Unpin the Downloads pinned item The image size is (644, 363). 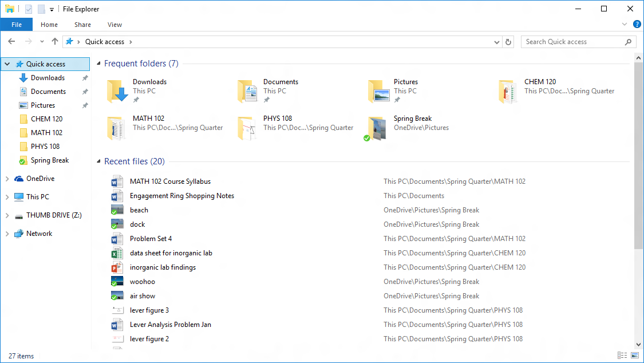(85, 77)
